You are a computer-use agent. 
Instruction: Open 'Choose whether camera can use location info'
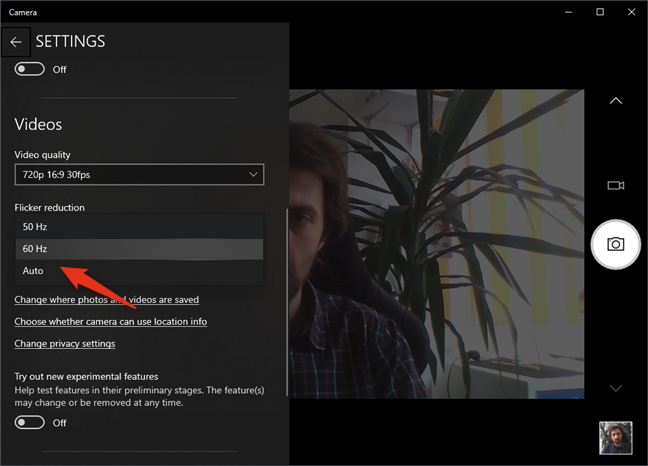click(x=111, y=321)
